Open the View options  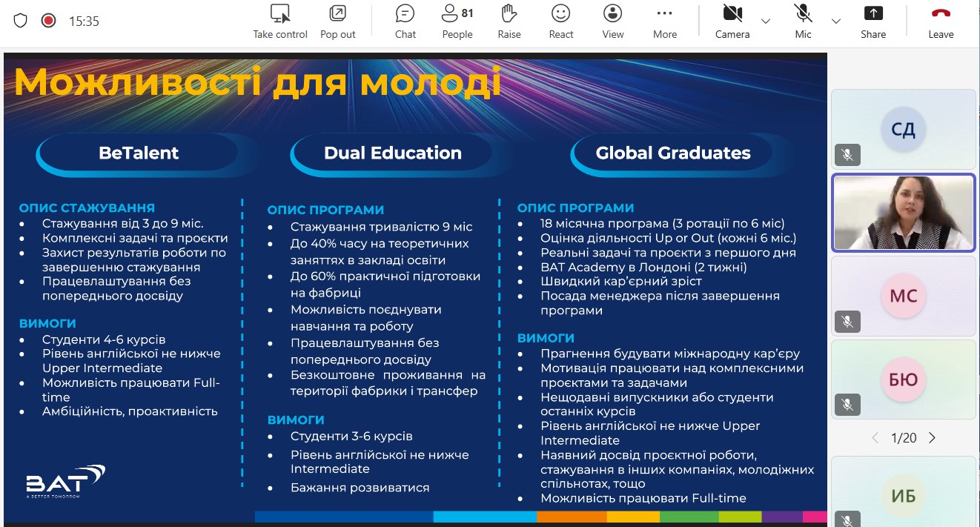(613, 21)
